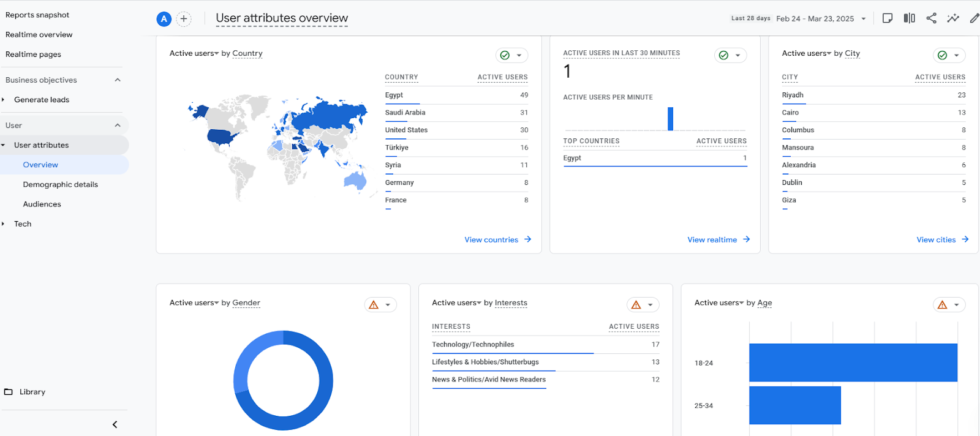
Task: Click the TOP COUNTRIES column header
Action: pyautogui.click(x=591, y=141)
